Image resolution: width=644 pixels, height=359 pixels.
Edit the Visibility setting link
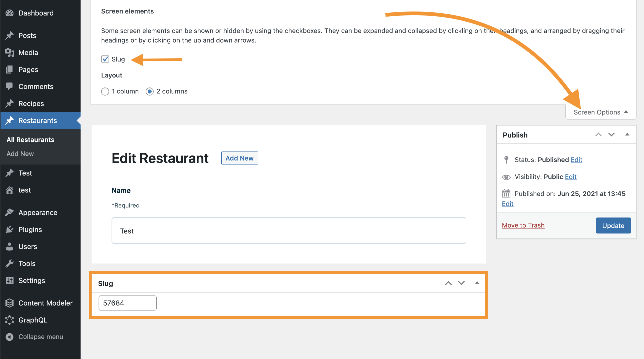(570, 177)
